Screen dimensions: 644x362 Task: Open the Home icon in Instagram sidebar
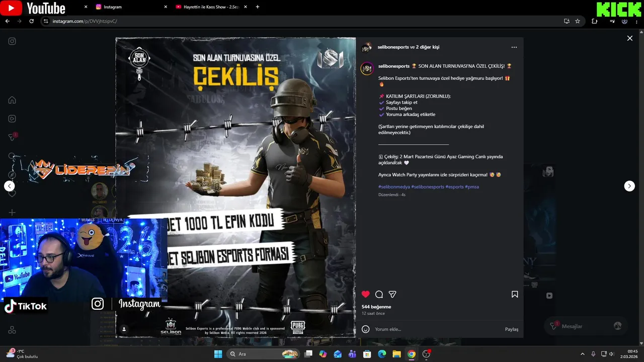click(12, 100)
